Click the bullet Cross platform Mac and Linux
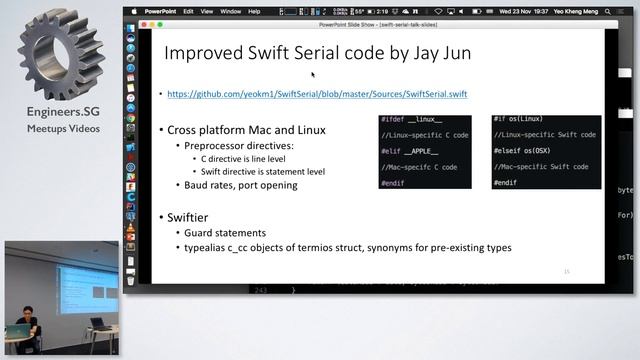The width and height of the screenshot is (640, 360). pyautogui.click(x=246, y=130)
